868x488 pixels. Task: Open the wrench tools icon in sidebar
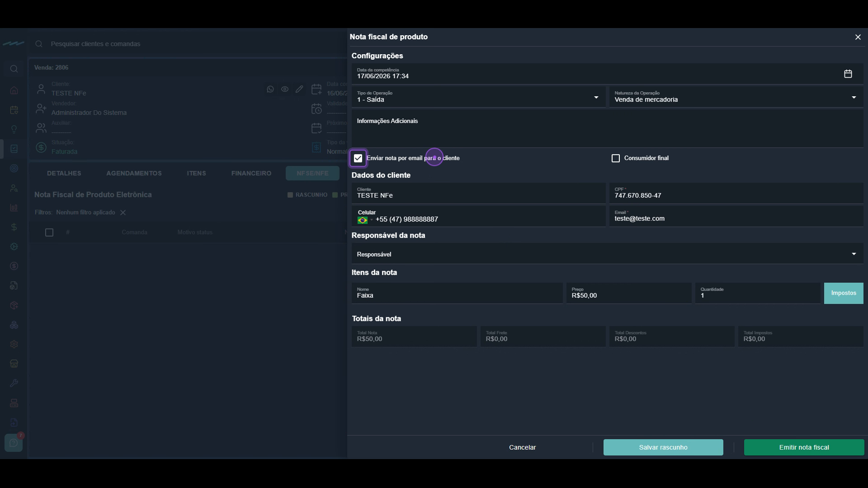click(x=14, y=383)
